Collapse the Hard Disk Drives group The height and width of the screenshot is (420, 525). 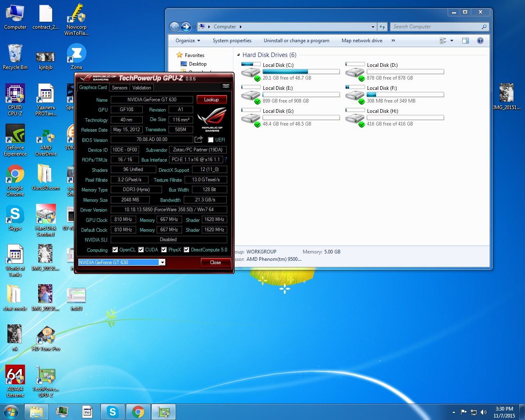[x=238, y=55]
